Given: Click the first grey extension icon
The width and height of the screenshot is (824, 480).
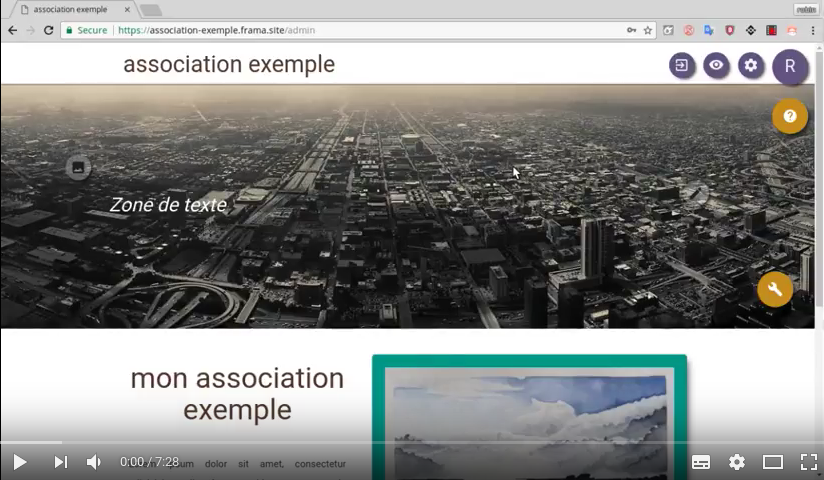Looking at the screenshot, I should (x=668, y=30).
